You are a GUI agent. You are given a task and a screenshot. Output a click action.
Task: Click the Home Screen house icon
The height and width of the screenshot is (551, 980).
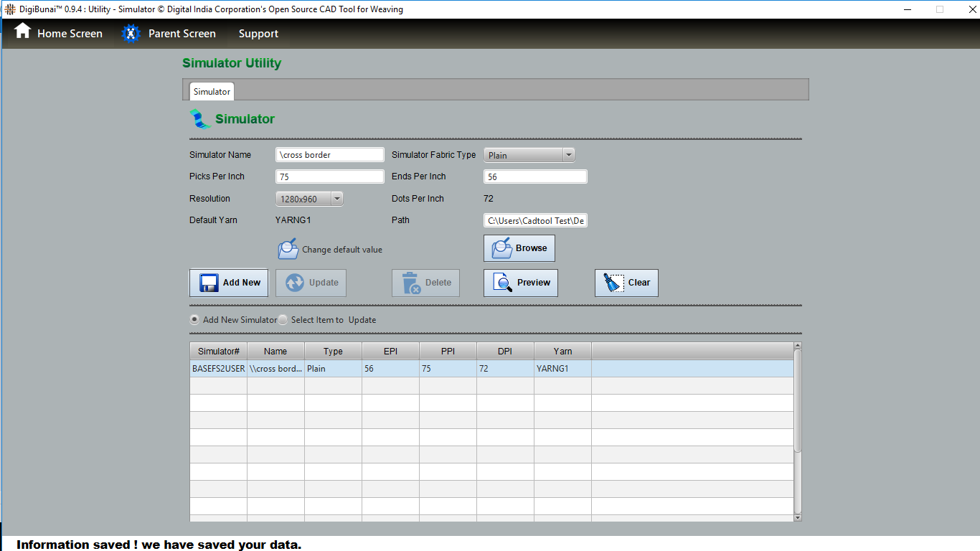[23, 32]
